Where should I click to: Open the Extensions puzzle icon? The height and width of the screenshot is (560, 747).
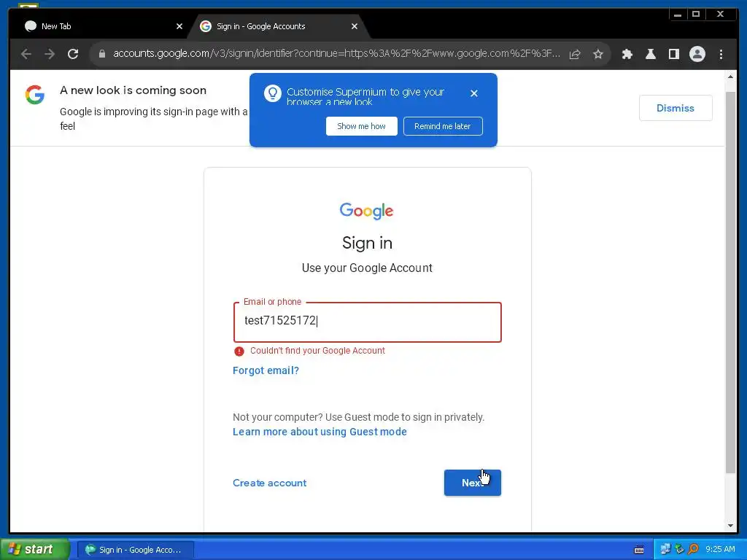click(x=627, y=54)
